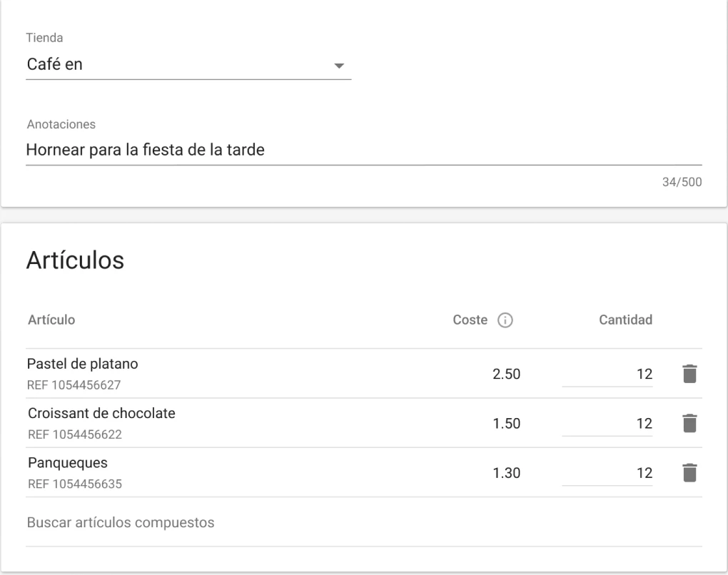
Task: Click the Panqueques quantity input
Action: [x=607, y=472]
